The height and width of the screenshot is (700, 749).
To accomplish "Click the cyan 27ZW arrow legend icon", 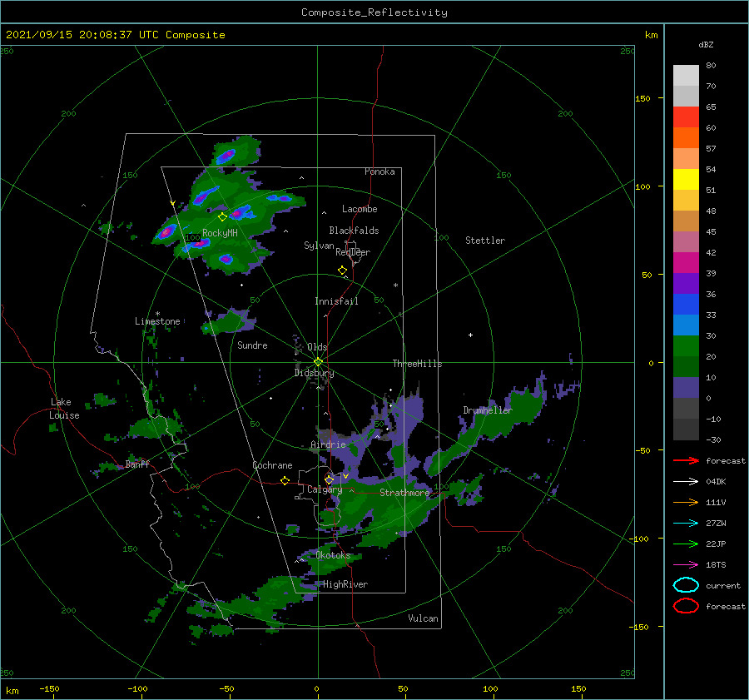I will [x=686, y=524].
